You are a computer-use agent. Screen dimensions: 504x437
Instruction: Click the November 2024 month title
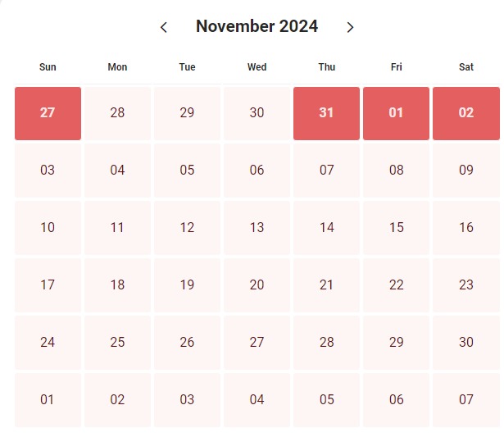click(x=257, y=26)
